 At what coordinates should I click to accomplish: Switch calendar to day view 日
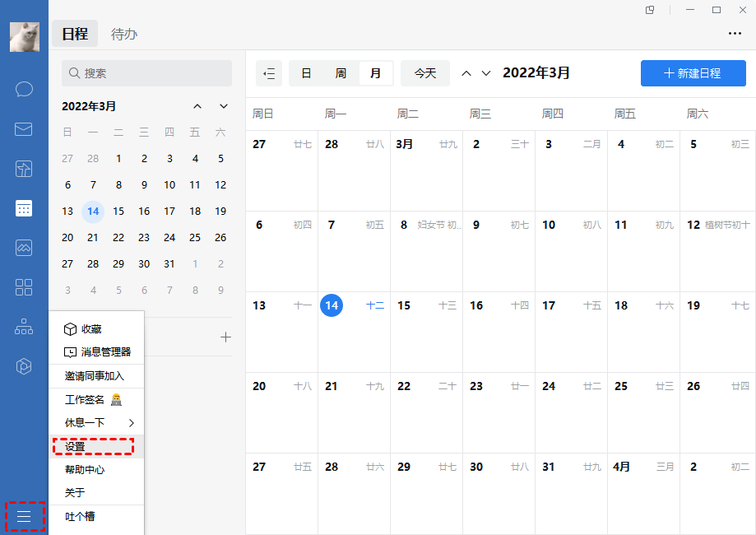pyautogui.click(x=306, y=73)
